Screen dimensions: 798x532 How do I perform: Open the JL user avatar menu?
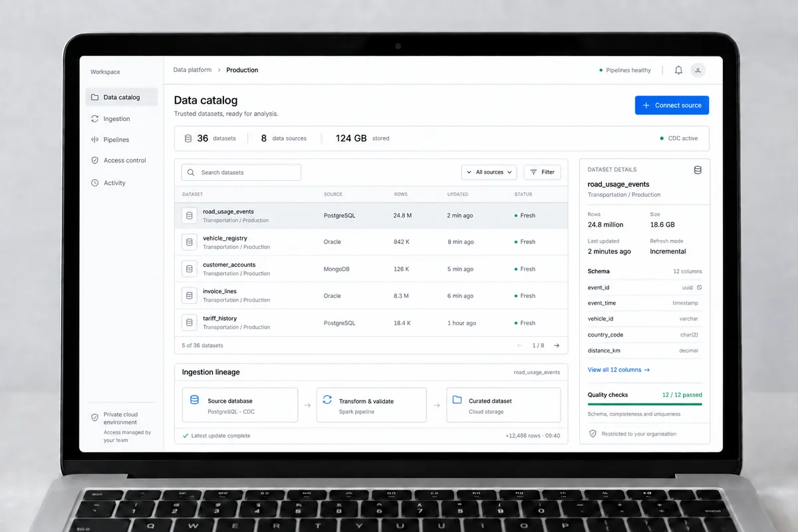(698, 70)
